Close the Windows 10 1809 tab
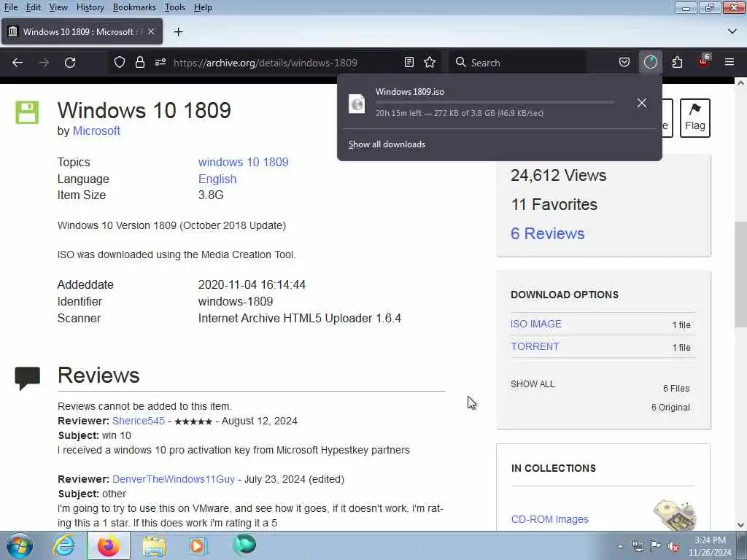The width and height of the screenshot is (747, 560). (x=150, y=31)
